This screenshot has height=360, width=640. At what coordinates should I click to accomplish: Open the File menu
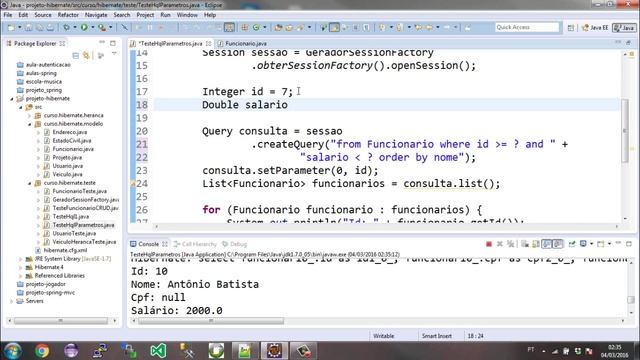pos(8,15)
